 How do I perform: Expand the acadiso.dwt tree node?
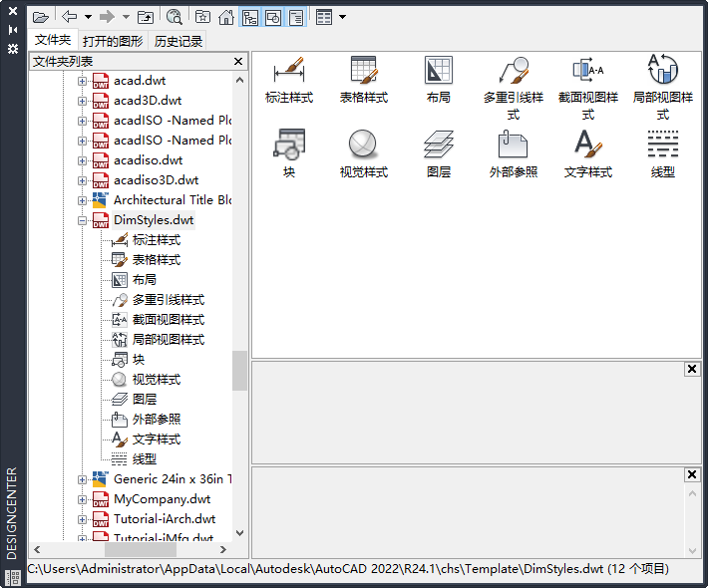click(x=82, y=160)
